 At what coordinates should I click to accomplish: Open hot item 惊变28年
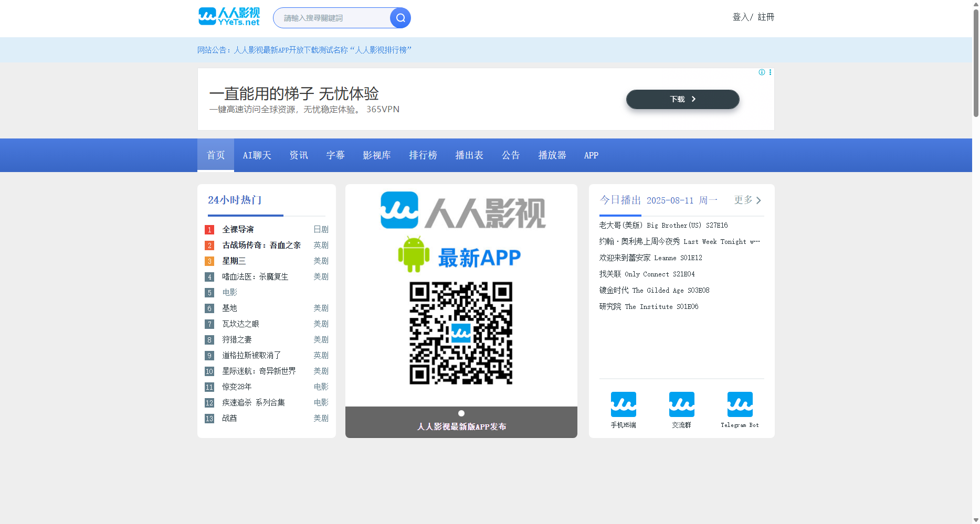click(237, 387)
